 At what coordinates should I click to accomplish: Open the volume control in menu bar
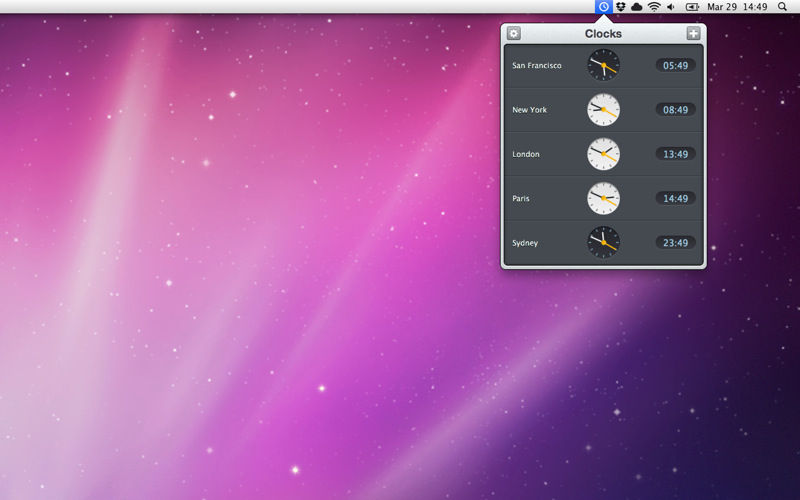671,7
